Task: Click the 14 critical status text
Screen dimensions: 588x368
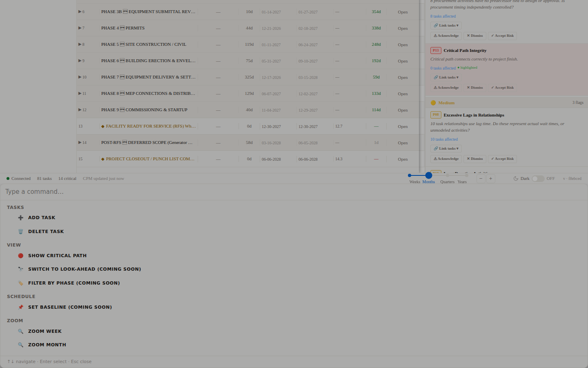Action: [67, 179]
